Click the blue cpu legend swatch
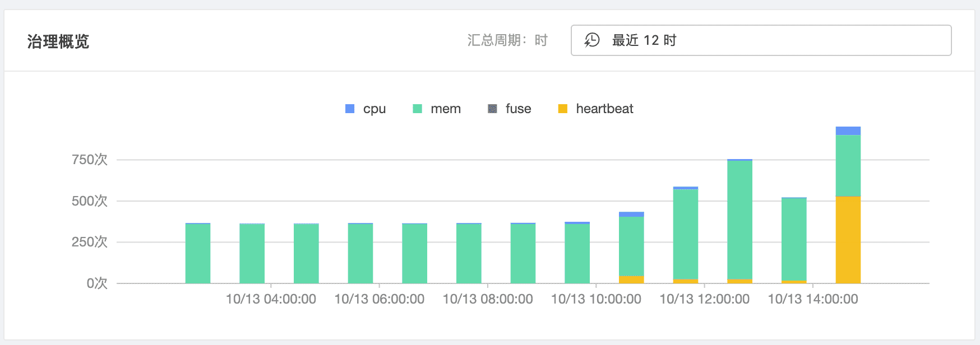Screen dimensions: 980x345 [x=350, y=109]
